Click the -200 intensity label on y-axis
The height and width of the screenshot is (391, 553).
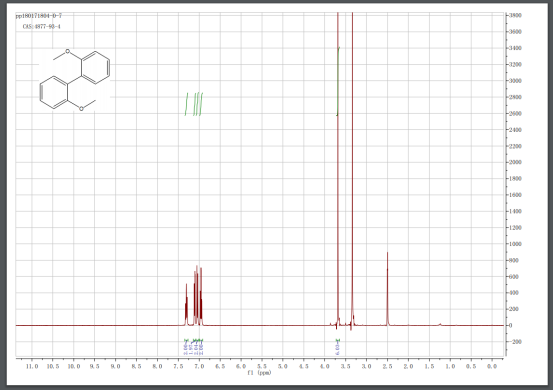pos(515,342)
